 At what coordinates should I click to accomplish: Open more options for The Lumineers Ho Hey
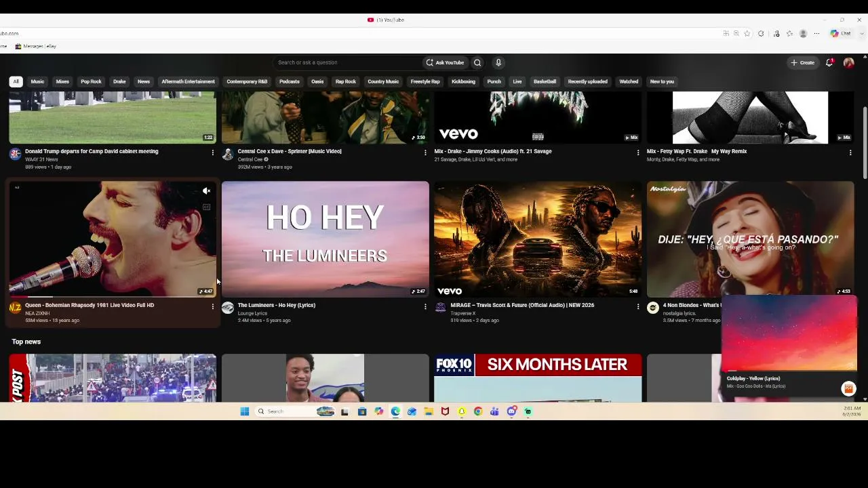[x=425, y=306]
